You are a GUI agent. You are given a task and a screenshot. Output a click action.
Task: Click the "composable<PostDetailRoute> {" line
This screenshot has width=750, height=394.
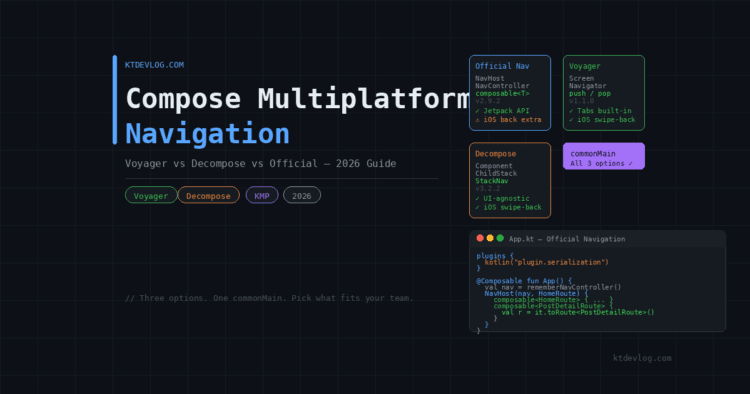click(x=553, y=306)
